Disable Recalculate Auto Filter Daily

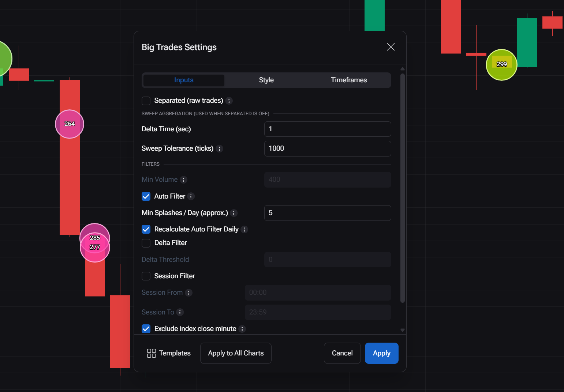tap(146, 229)
